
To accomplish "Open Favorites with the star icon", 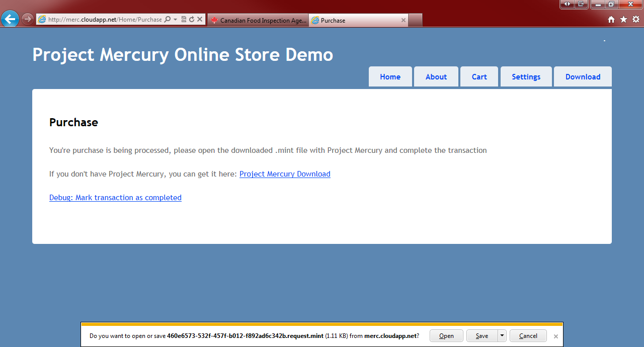I will pyautogui.click(x=623, y=19).
